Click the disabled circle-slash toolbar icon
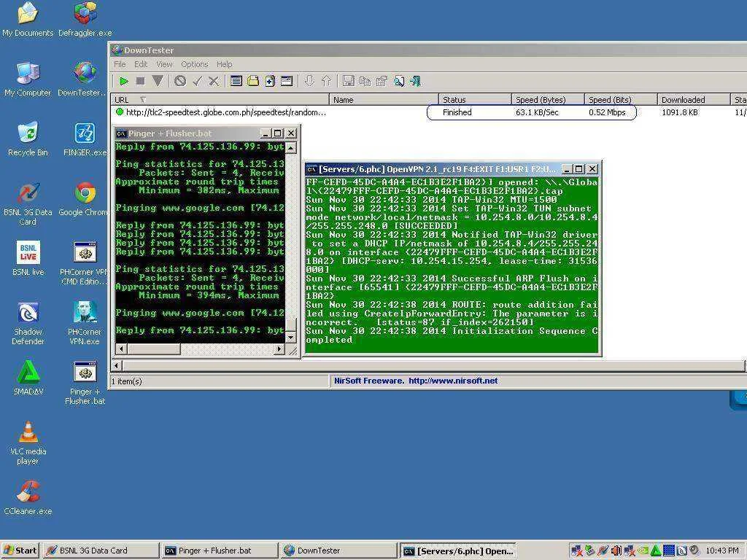Screen dimensions: 747x560 [x=180, y=81]
